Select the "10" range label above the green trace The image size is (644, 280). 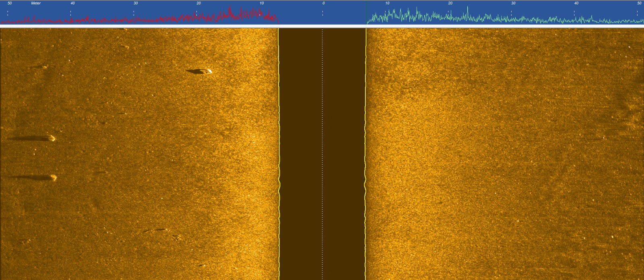[387, 3]
